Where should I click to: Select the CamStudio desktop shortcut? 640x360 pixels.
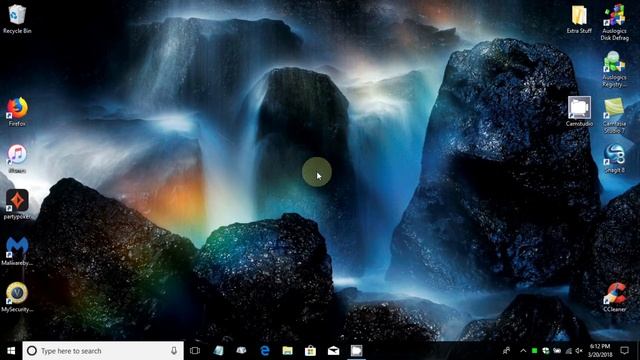click(x=579, y=111)
